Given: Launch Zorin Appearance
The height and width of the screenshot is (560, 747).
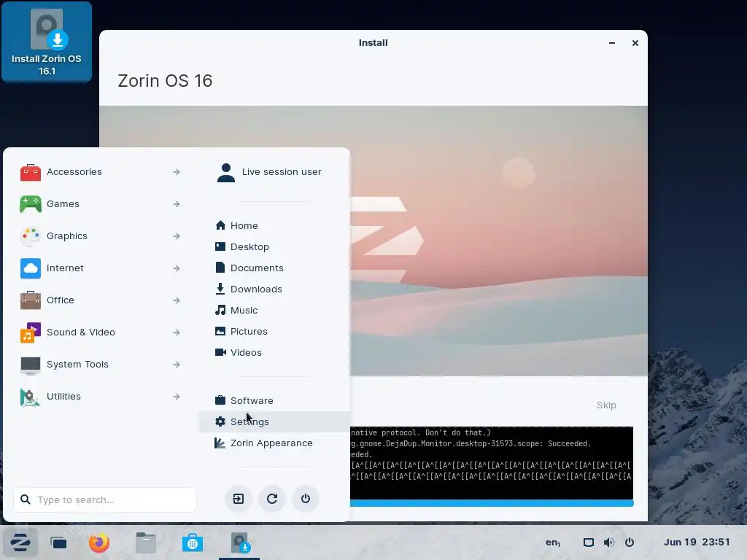Looking at the screenshot, I should (274, 443).
